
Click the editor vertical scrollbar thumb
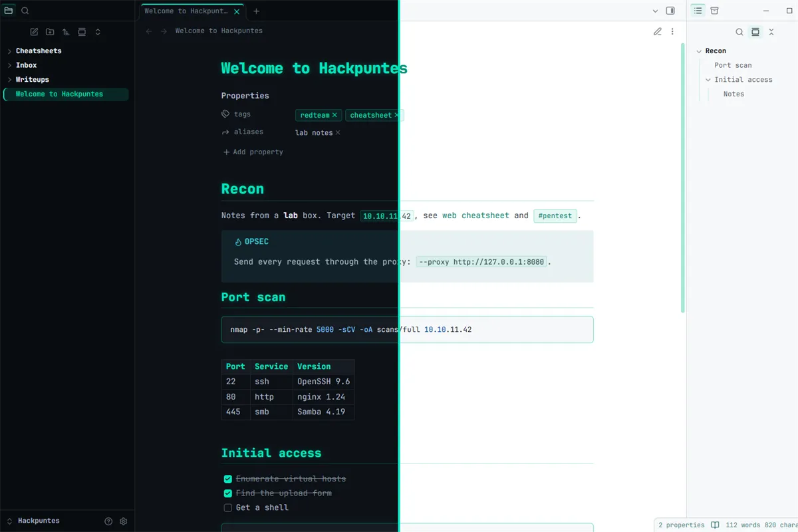(x=682, y=178)
